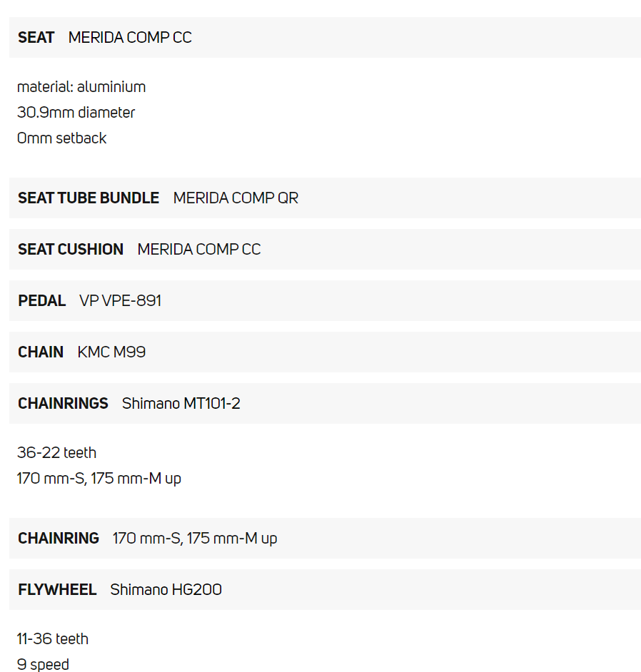This screenshot has width=641, height=672.
Task: Click MERIDA COMP QR value
Action: click(x=236, y=198)
